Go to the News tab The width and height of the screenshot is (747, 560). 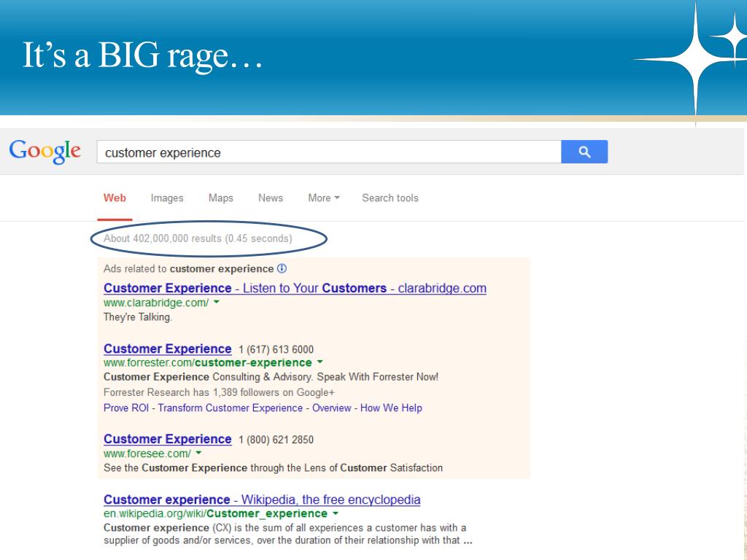(271, 198)
